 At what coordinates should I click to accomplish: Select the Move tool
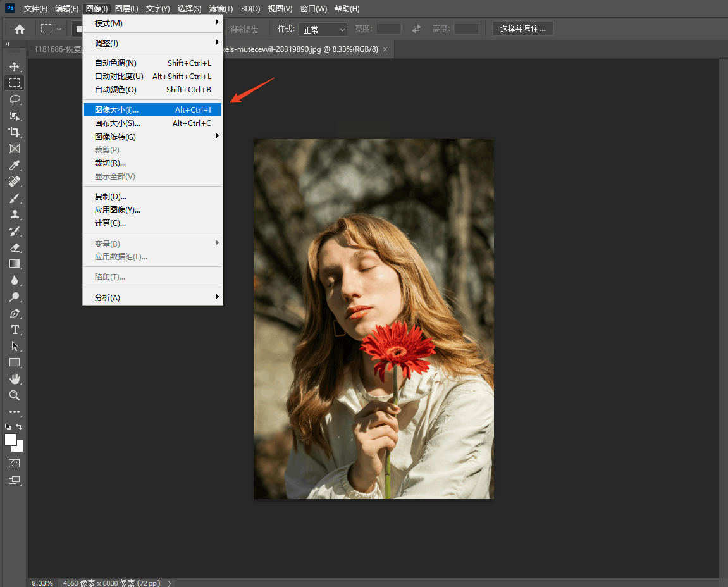(x=15, y=66)
